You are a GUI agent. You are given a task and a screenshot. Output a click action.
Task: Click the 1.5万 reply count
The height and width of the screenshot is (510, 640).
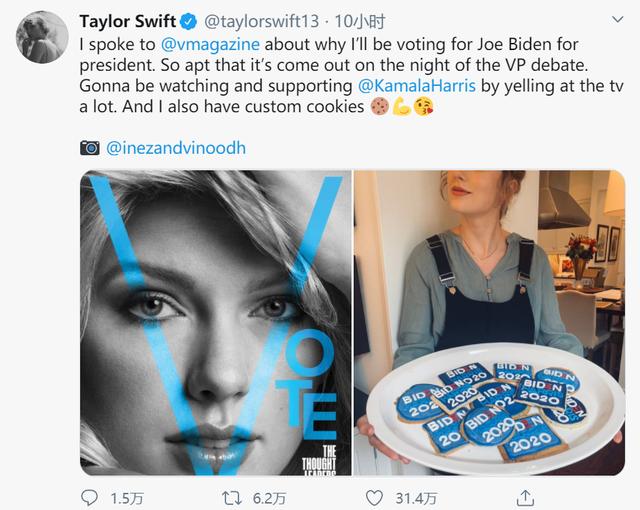pos(127,498)
